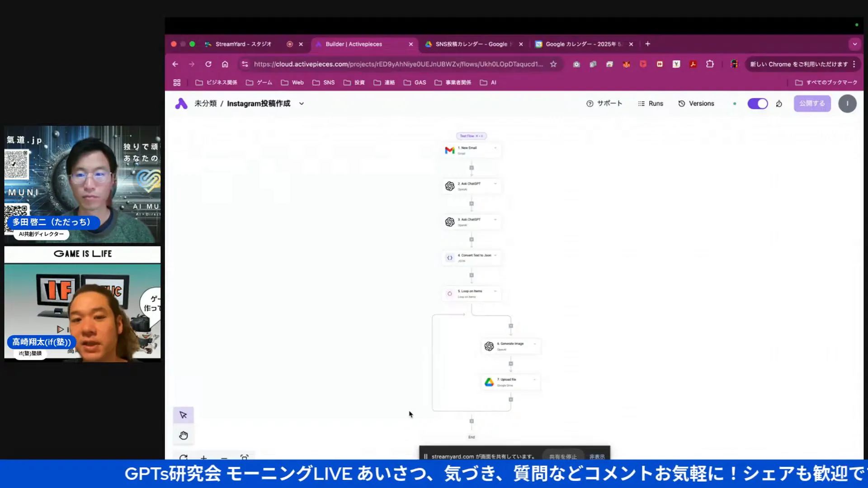Add a step inside loop before Generate Image
This screenshot has height=488, width=868.
511,326
